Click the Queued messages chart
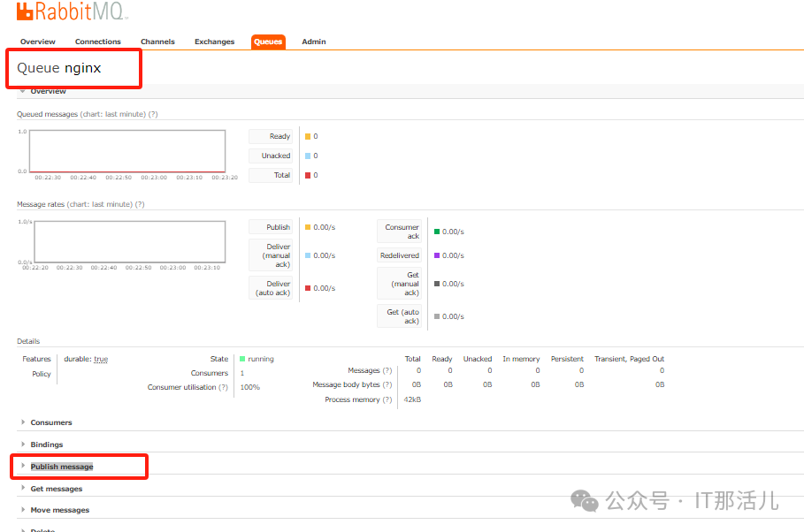 click(127, 151)
